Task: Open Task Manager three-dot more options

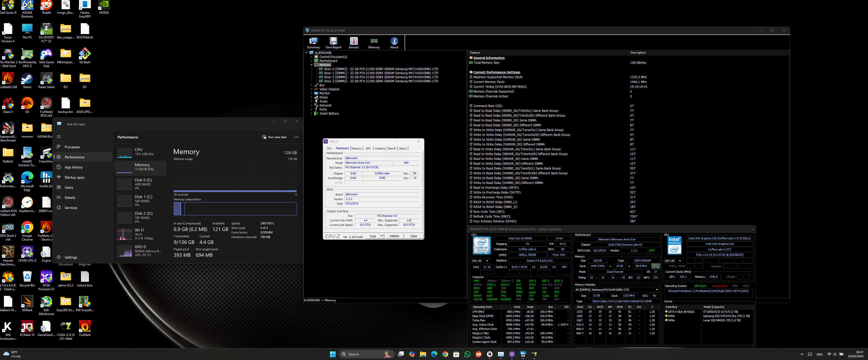Action: point(296,137)
